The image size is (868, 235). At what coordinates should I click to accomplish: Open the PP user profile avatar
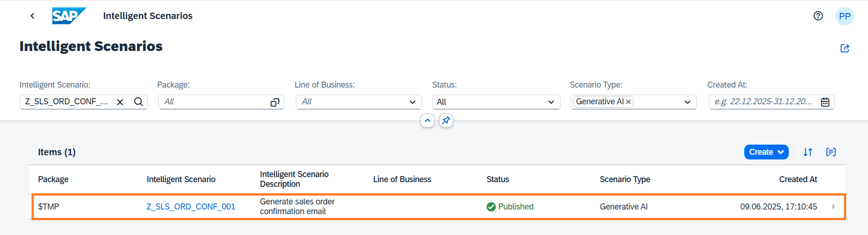[844, 16]
